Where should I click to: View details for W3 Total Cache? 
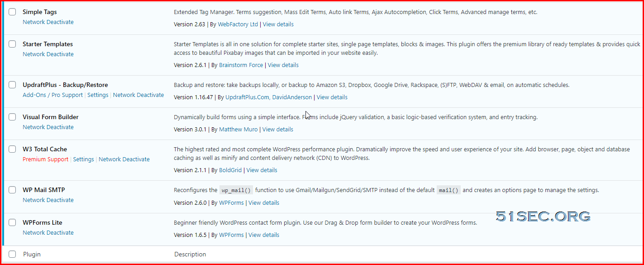point(262,170)
